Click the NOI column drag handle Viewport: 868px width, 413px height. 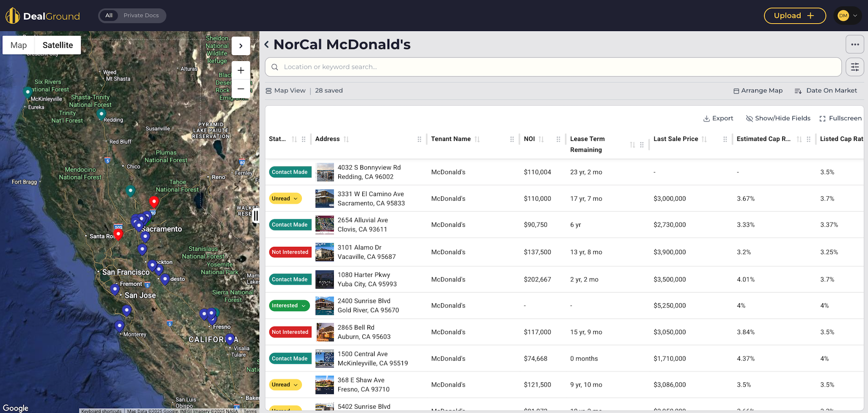click(558, 139)
